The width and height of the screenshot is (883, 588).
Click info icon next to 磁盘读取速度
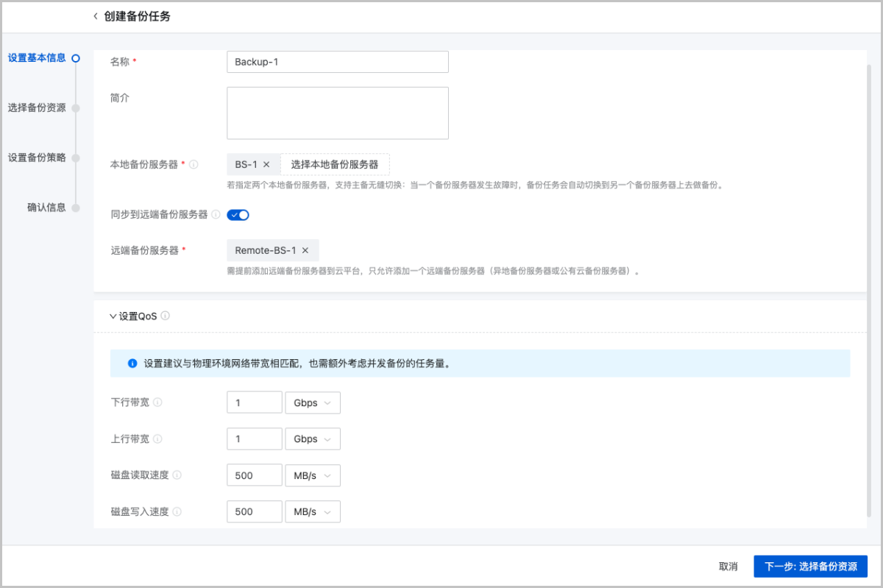click(x=177, y=475)
